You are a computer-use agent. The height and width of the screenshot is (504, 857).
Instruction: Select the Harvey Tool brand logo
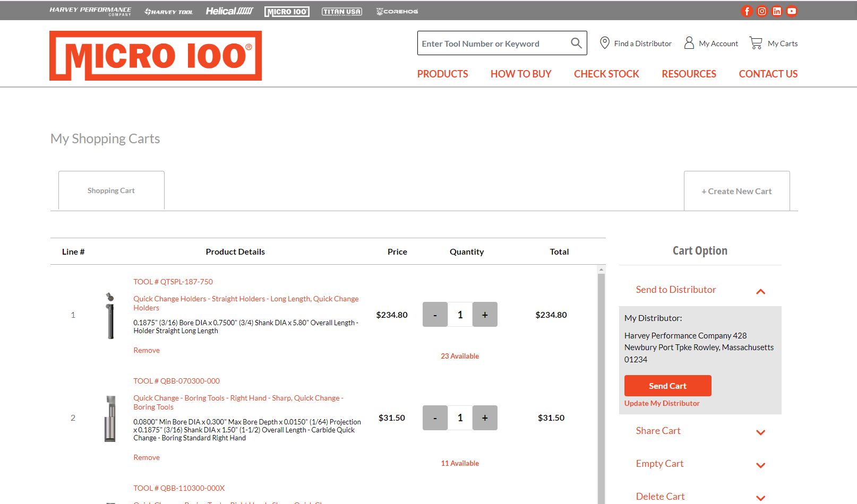[168, 11]
